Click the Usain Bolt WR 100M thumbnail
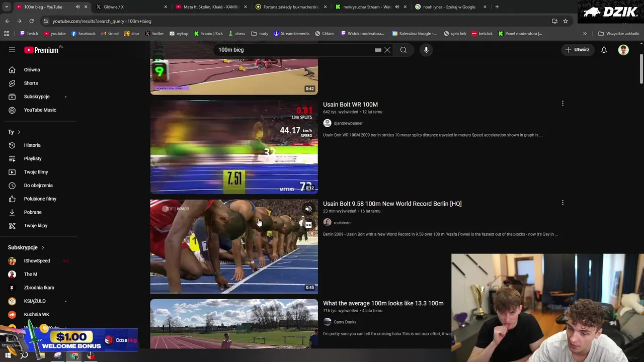Screen dimensions: 644x362 234,147
